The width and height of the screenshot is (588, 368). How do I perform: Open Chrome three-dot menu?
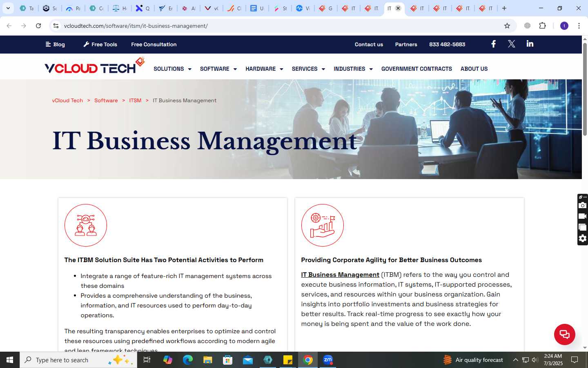[x=579, y=26]
